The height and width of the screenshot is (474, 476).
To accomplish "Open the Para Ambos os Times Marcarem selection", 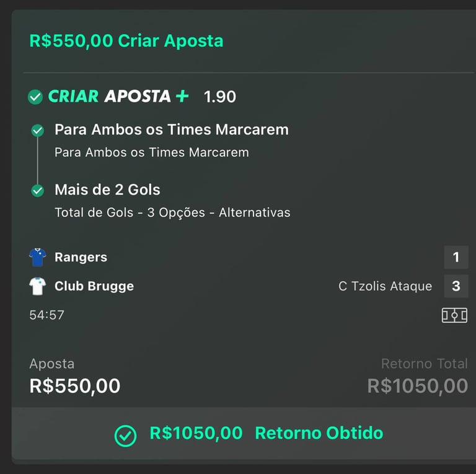I will tap(172, 129).
